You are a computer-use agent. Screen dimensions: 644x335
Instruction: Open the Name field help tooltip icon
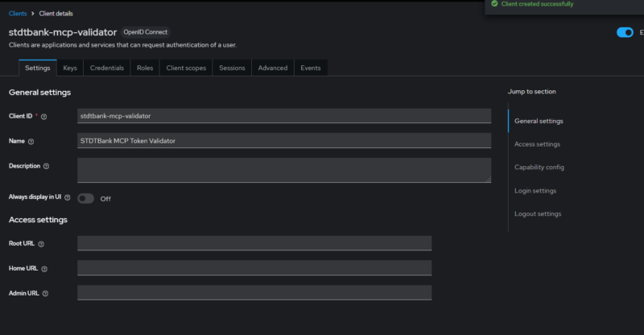click(31, 142)
